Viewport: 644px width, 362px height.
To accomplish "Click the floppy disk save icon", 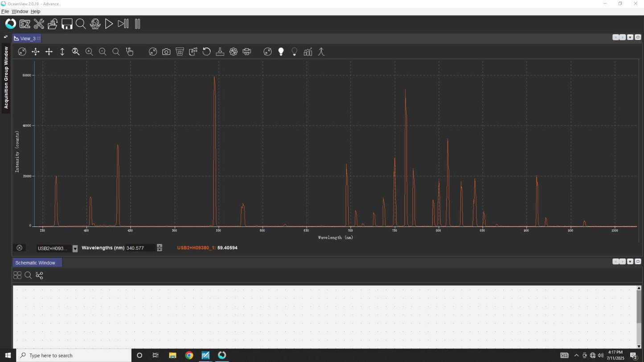I will 67,24.
